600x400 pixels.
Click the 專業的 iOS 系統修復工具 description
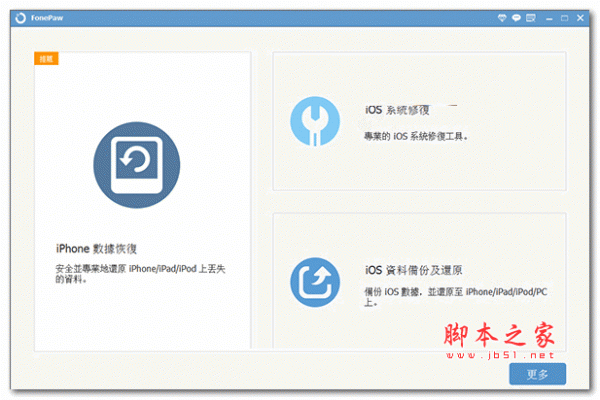416,136
